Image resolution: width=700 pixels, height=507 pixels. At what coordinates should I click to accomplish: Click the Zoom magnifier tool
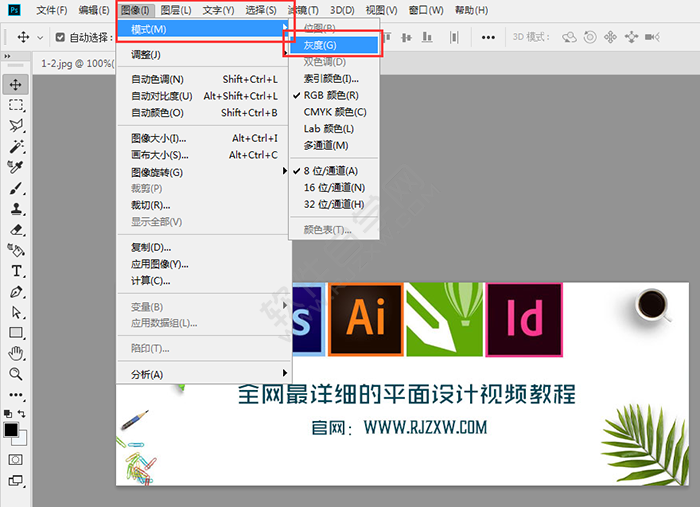click(16, 374)
